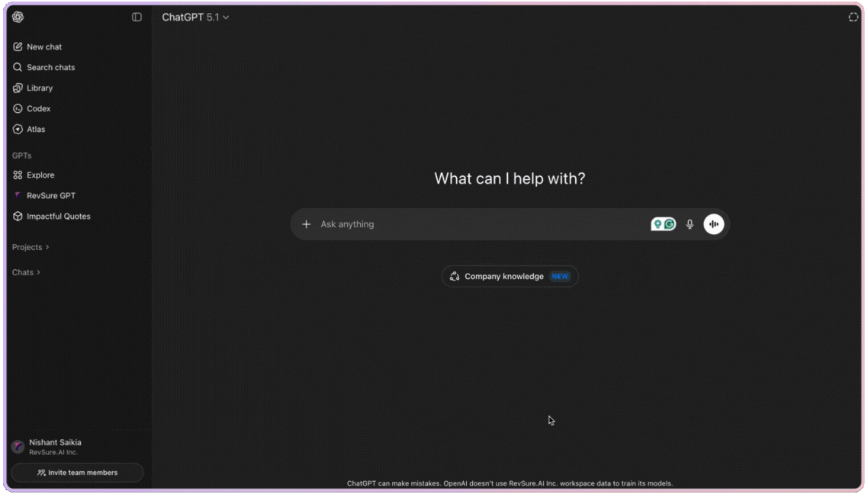
Task: Click the RevSure.AI Inc. workspace name
Action: point(53,453)
